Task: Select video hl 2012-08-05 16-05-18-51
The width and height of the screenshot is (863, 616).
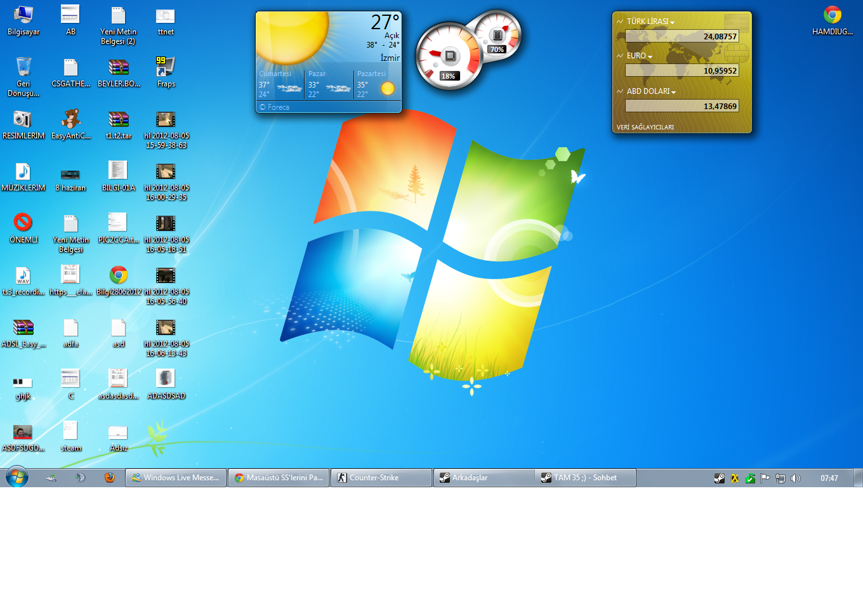Action: point(166,233)
